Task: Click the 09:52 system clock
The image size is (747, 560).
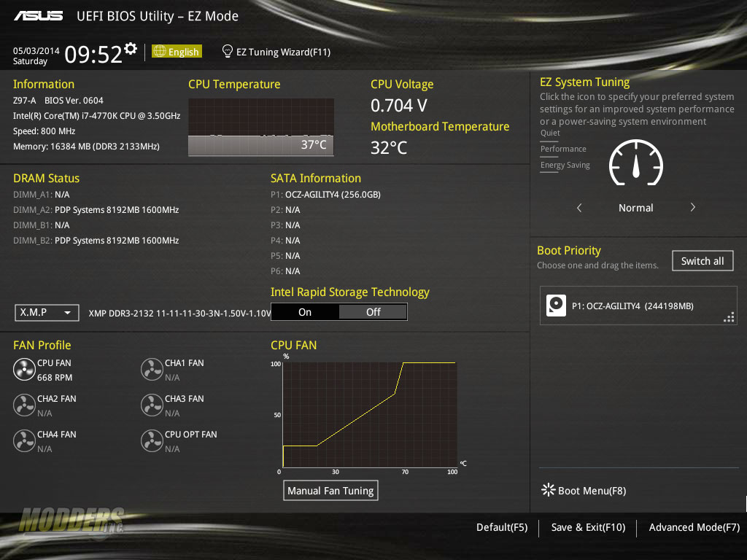Action: (x=93, y=54)
